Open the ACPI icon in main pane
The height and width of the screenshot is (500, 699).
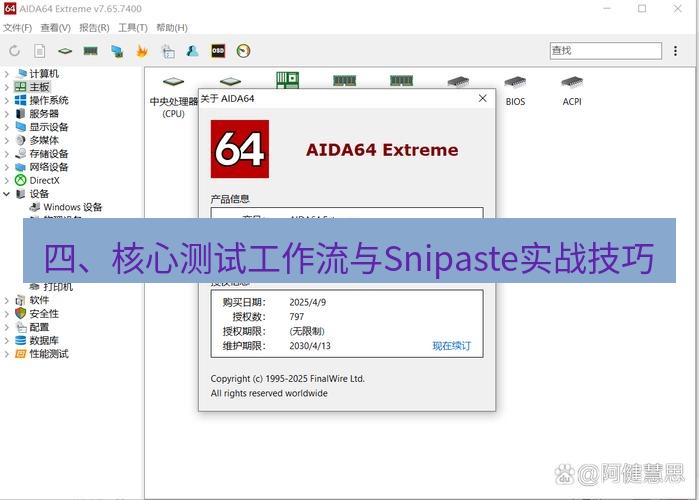[x=572, y=90]
